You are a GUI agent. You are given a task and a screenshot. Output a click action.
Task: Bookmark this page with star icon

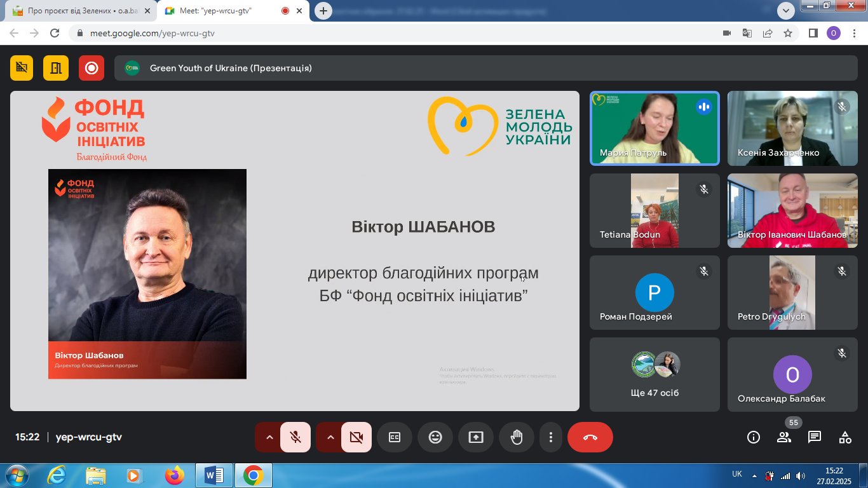coord(788,33)
